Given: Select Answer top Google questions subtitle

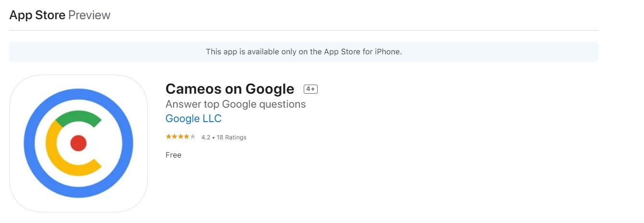Looking at the screenshot, I should 235,104.
